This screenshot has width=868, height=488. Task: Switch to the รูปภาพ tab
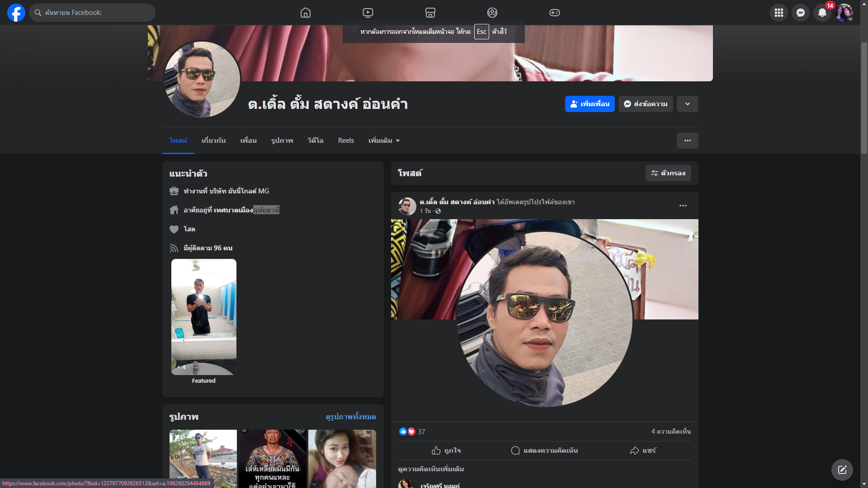click(x=282, y=141)
